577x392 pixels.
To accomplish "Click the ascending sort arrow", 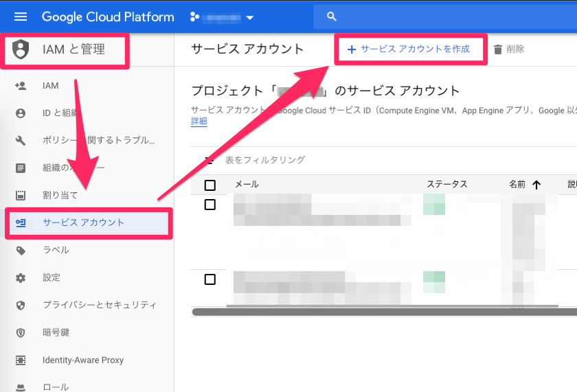I will click(x=536, y=185).
